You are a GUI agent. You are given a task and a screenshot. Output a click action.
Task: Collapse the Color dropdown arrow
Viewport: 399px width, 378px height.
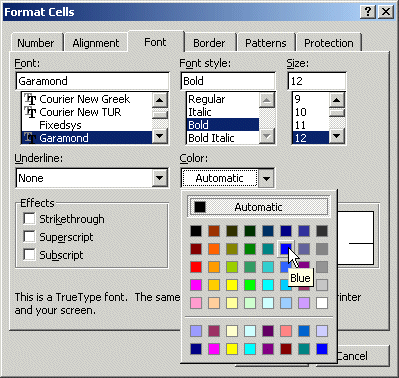266,178
